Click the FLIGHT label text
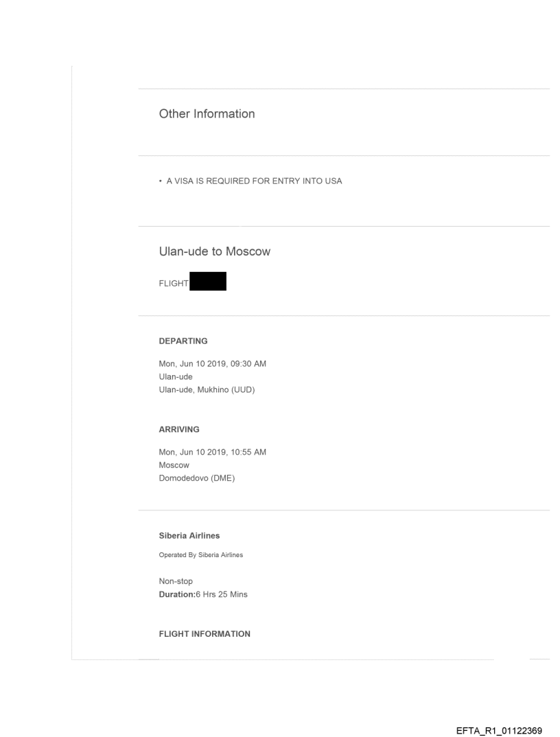Image resolution: width=560 pixels, height=737 pixels. (x=174, y=282)
